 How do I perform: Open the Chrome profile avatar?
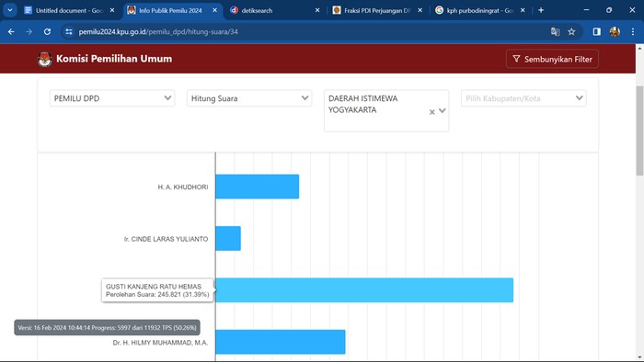click(x=615, y=31)
